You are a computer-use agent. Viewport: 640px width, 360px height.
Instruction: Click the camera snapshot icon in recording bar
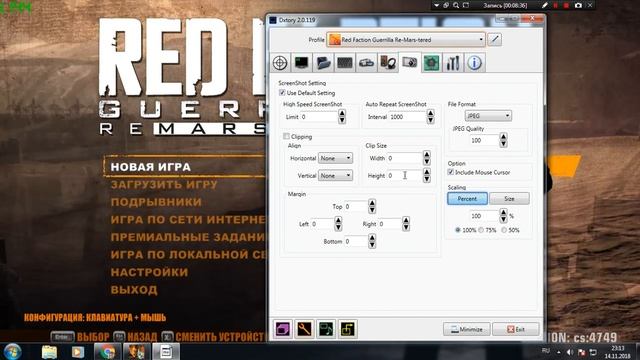pyautogui.click(x=578, y=5)
